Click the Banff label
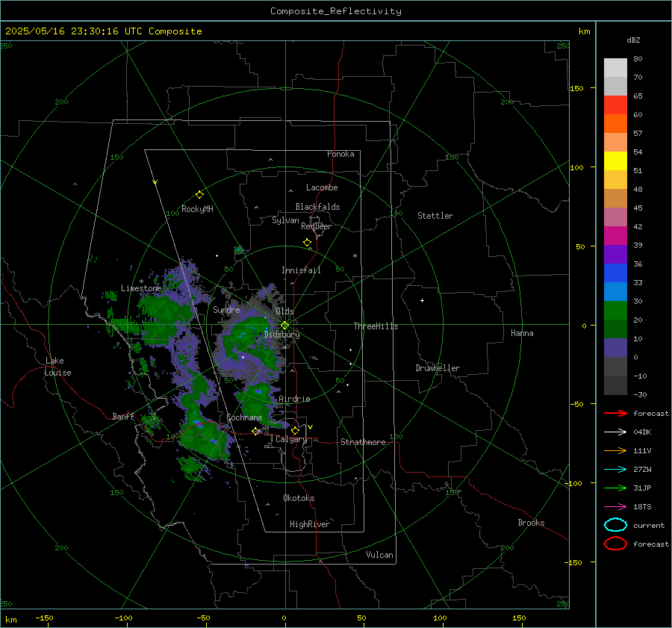Screen dimensions: 672x628 click(x=123, y=416)
